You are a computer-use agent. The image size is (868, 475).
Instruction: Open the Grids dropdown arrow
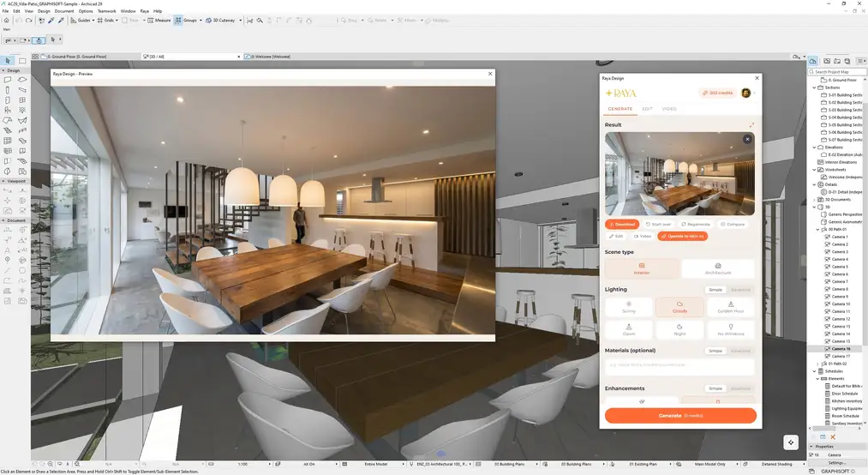pyautogui.click(x=117, y=20)
